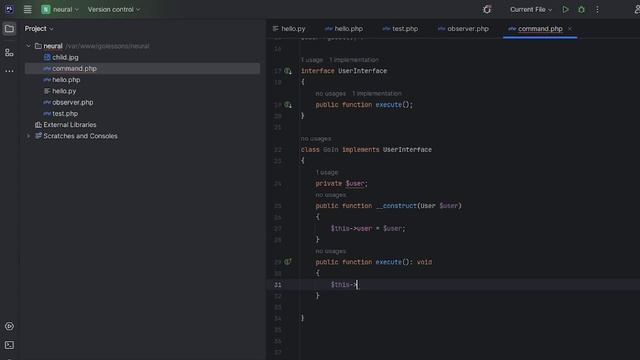Run the current file

click(565, 9)
